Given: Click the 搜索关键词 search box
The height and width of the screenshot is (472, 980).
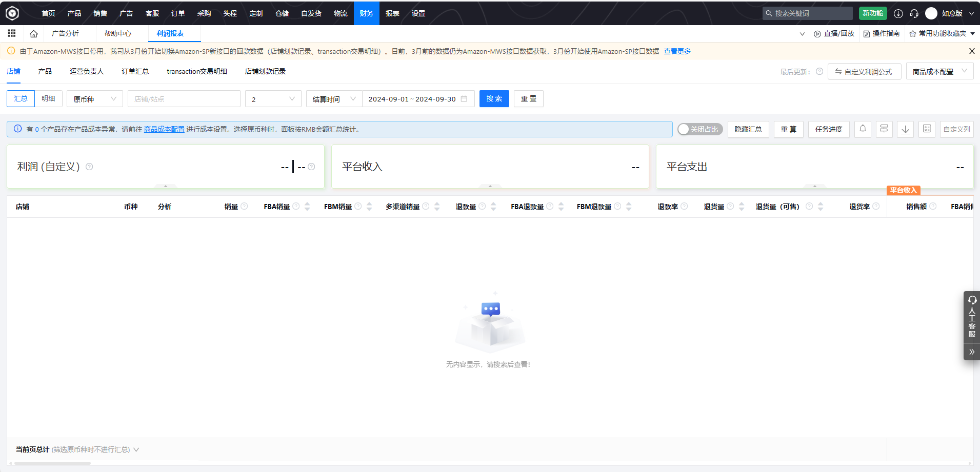Looking at the screenshot, I should coord(807,13).
